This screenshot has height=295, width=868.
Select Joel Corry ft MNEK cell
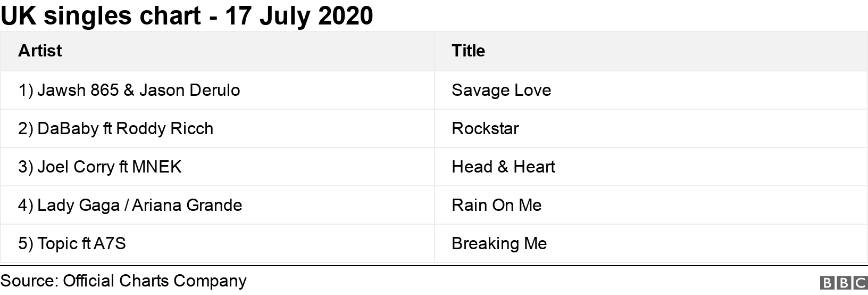click(217, 167)
